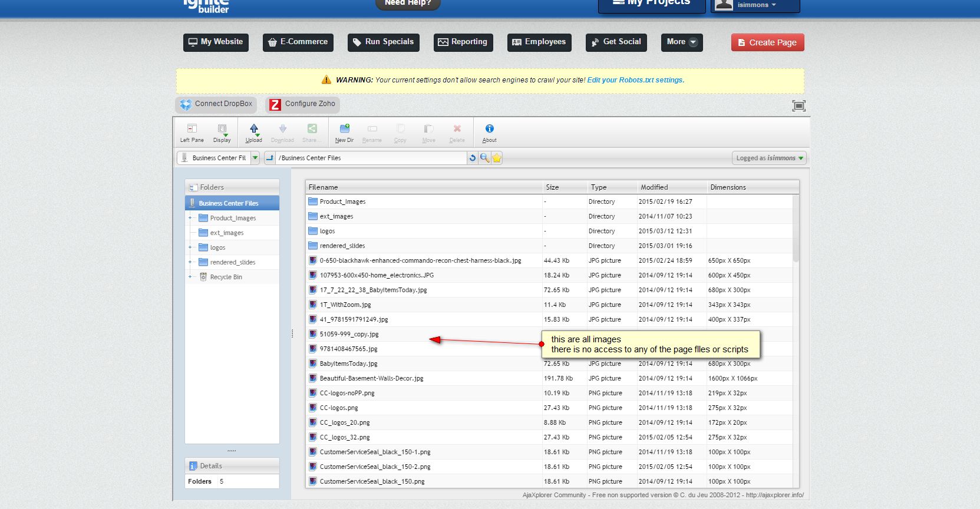Toggle the Left Pane view
The image size is (980, 509).
(x=192, y=133)
